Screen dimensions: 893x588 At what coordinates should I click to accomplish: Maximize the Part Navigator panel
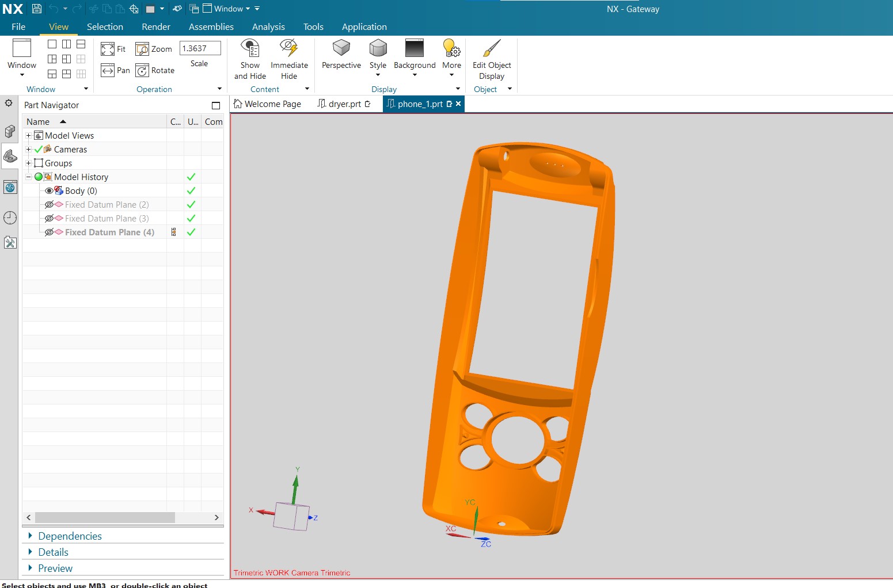(216, 105)
